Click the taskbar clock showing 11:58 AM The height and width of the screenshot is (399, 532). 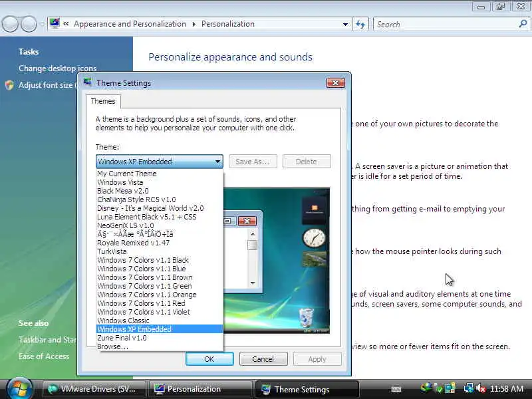(x=507, y=389)
